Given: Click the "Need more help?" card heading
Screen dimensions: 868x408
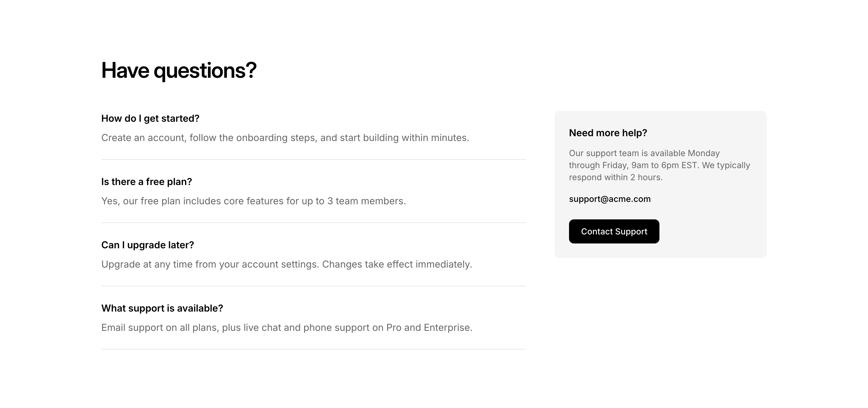Looking at the screenshot, I should [x=608, y=133].
